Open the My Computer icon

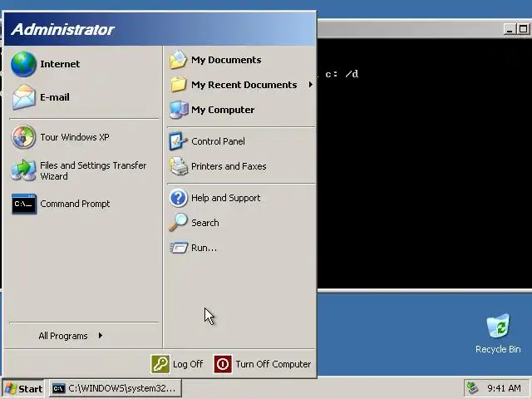point(179,110)
